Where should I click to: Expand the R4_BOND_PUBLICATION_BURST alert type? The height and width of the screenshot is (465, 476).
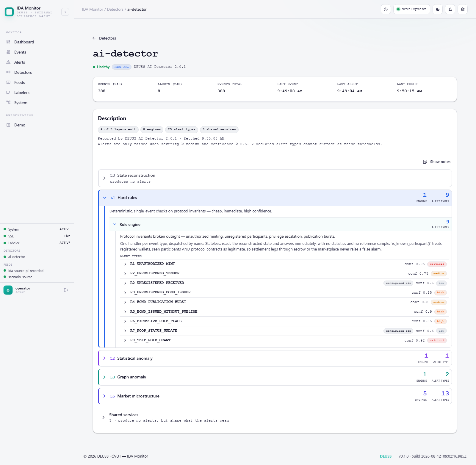pos(285,302)
